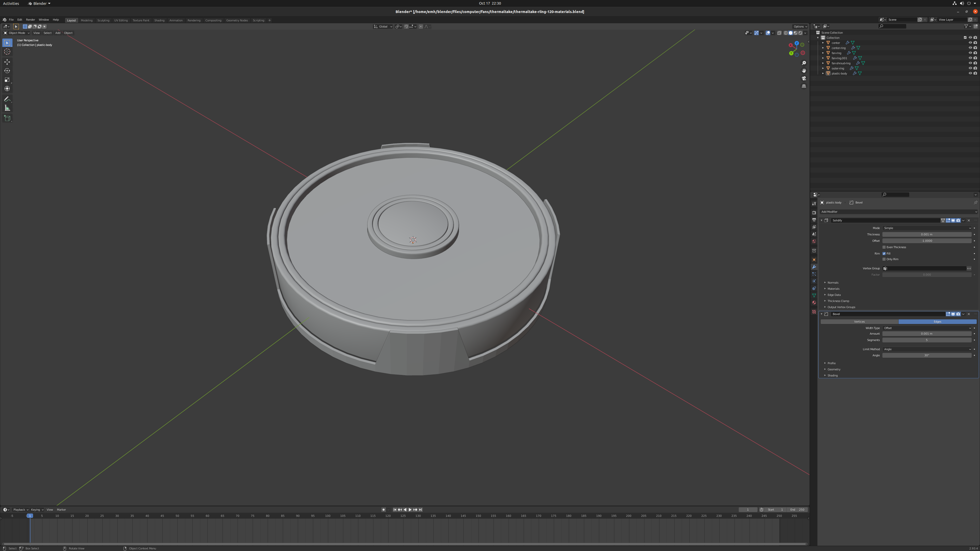Activate the Rotate tool

[x=7, y=71]
